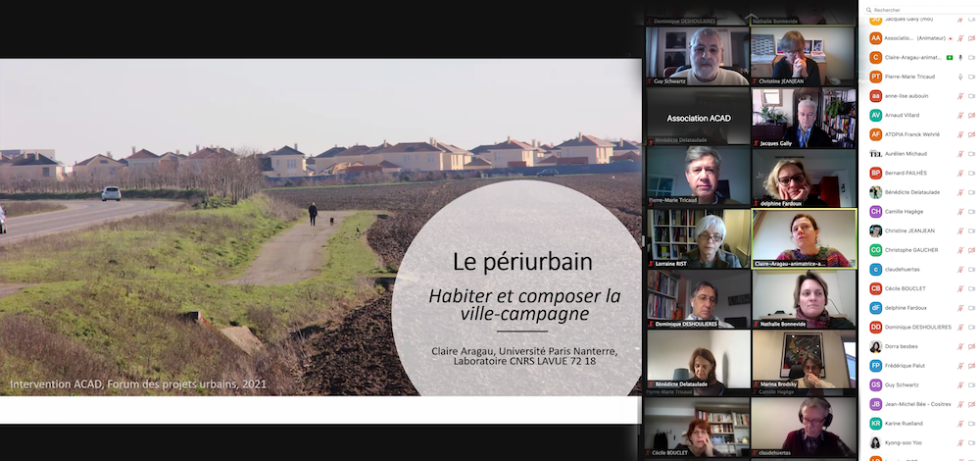Click the orange PT avatar in participants list
The height and width of the screenshot is (461, 980).
pyautogui.click(x=875, y=77)
